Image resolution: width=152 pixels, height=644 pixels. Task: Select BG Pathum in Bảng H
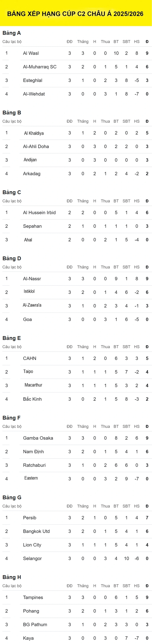35,625
